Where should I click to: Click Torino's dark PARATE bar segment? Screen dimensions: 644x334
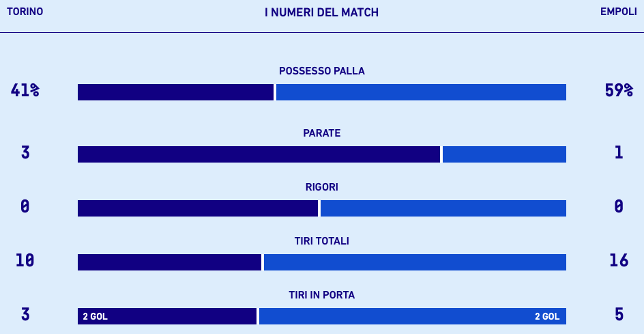pos(259,154)
